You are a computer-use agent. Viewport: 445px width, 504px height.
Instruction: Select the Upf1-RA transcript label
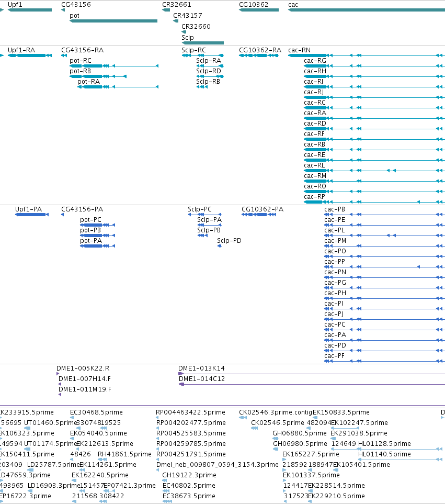(x=21, y=50)
